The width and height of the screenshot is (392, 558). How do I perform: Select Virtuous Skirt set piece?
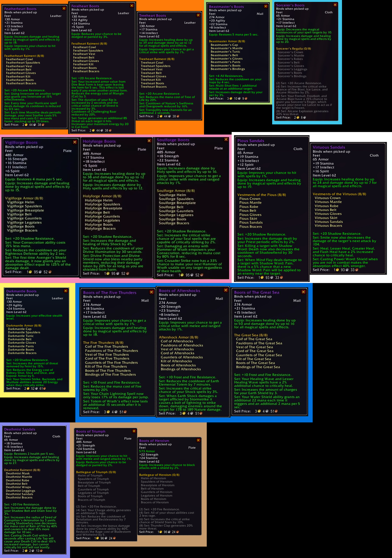point(326,218)
